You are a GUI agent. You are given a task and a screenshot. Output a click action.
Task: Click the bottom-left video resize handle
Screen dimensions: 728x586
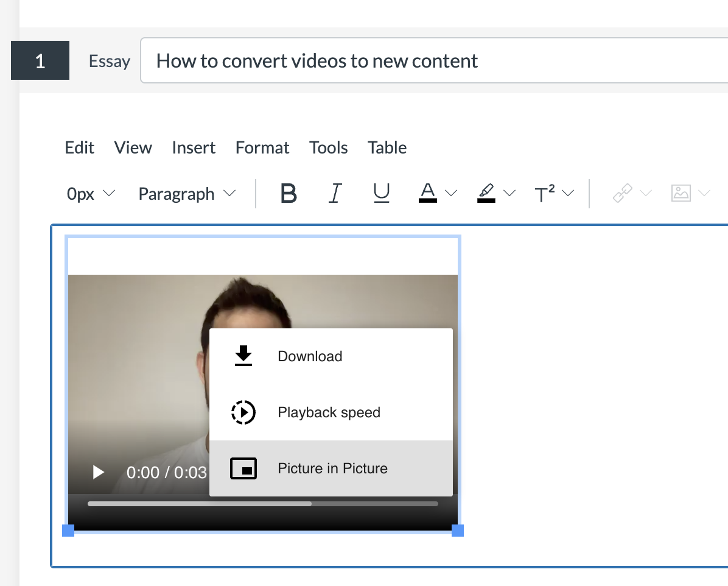coord(68,531)
